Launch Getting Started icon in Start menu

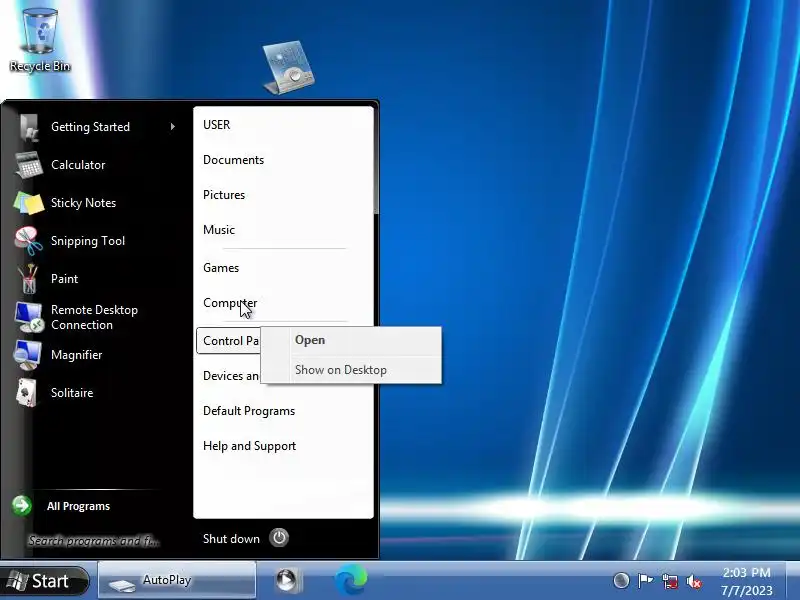pyautogui.click(x=29, y=127)
